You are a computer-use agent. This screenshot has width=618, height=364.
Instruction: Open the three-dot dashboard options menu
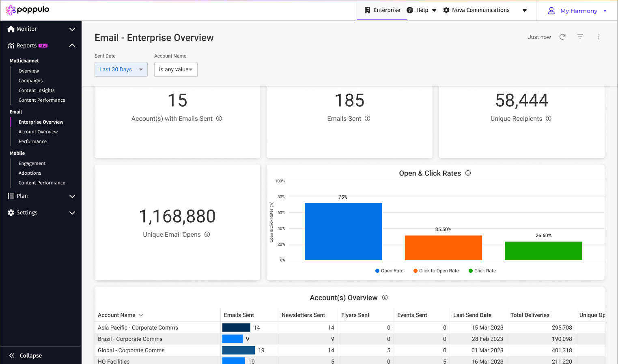(598, 37)
